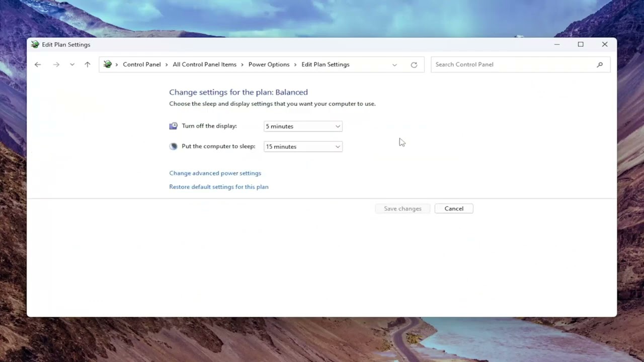Open the Put the computer to sleep dropdown
The width and height of the screenshot is (644, 362).
click(x=303, y=146)
